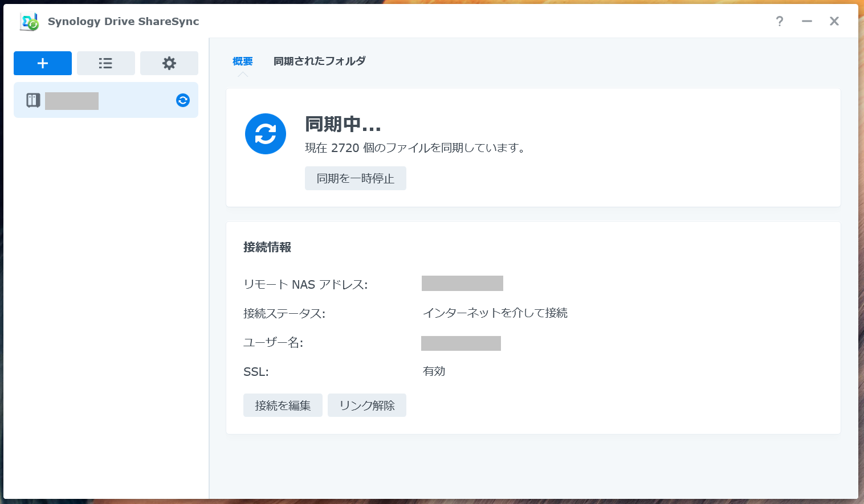Edit the connection via 接続を編集
864x504 pixels.
[x=283, y=405]
